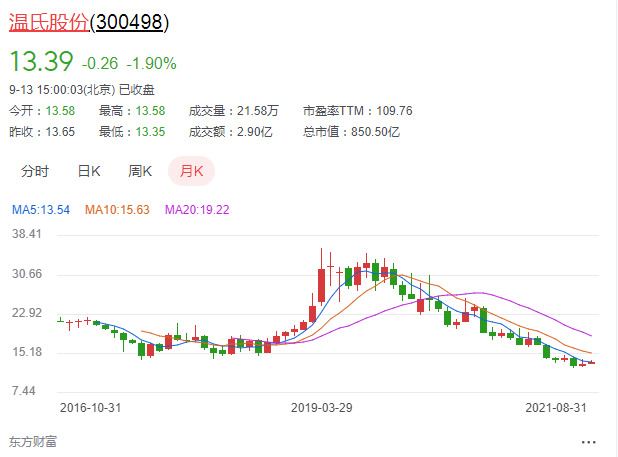The width and height of the screenshot is (618, 457).
Task: Click the 7.44 y-axis label
Action: (24, 391)
